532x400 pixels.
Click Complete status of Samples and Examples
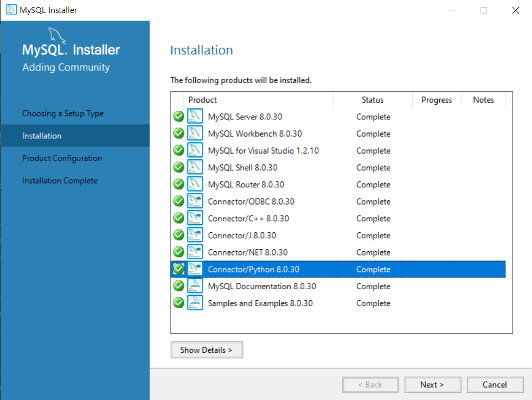(373, 303)
